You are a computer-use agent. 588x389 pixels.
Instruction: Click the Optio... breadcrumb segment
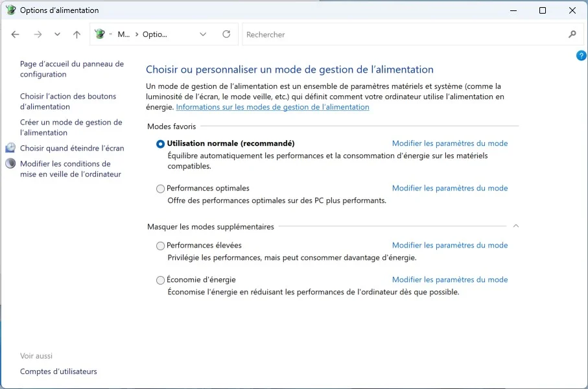click(x=155, y=34)
